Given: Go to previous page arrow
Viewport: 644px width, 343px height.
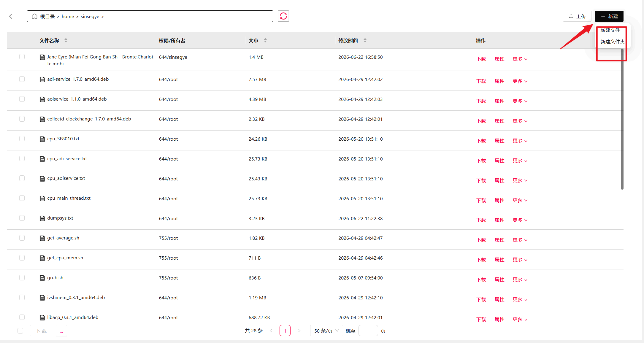Looking at the screenshot, I should pos(271,331).
